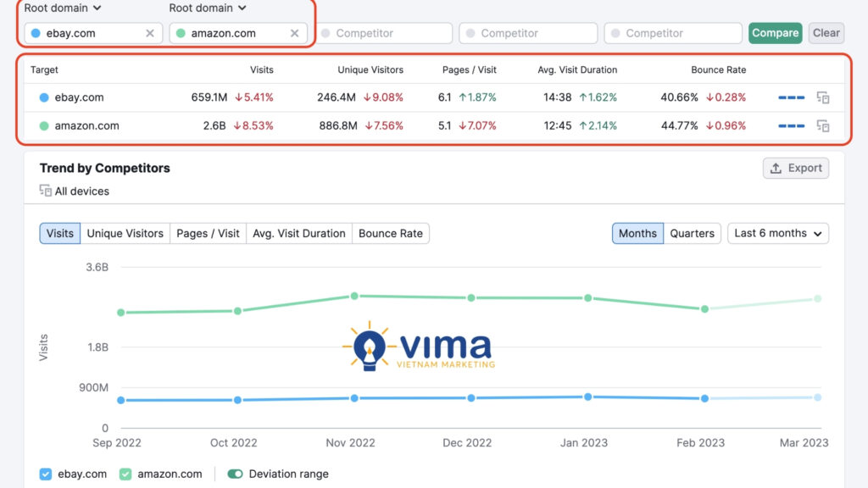Image resolution: width=868 pixels, height=488 pixels.
Task: Click the third Competitor input field
Action: pyautogui.click(x=383, y=33)
